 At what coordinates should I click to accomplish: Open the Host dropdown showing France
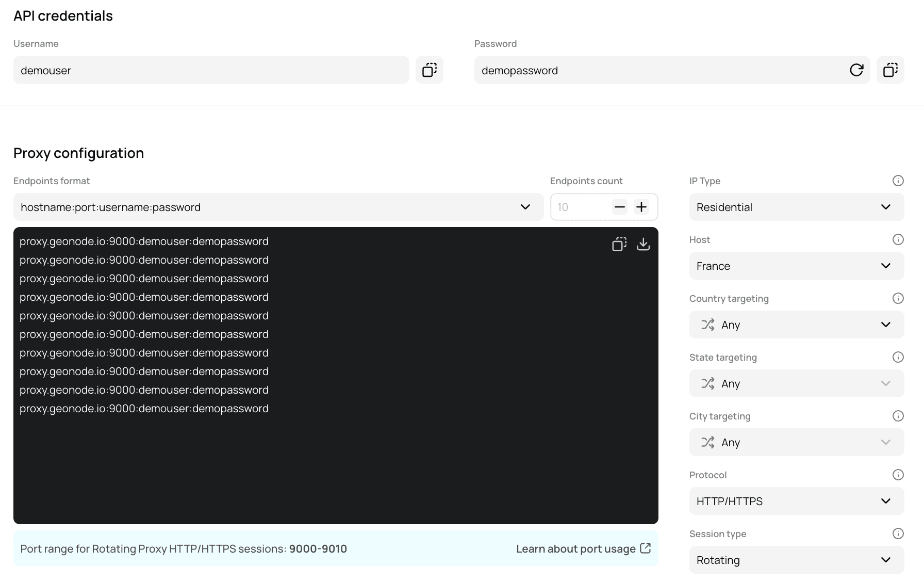pyautogui.click(x=796, y=266)
